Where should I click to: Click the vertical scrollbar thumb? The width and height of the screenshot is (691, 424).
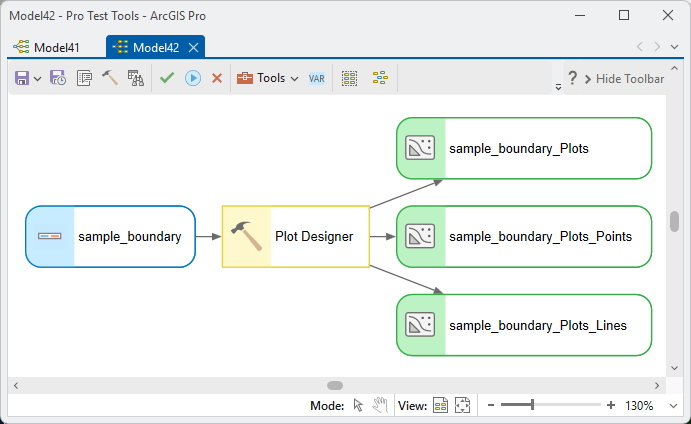pyautogui.click(x=674, y=221)
